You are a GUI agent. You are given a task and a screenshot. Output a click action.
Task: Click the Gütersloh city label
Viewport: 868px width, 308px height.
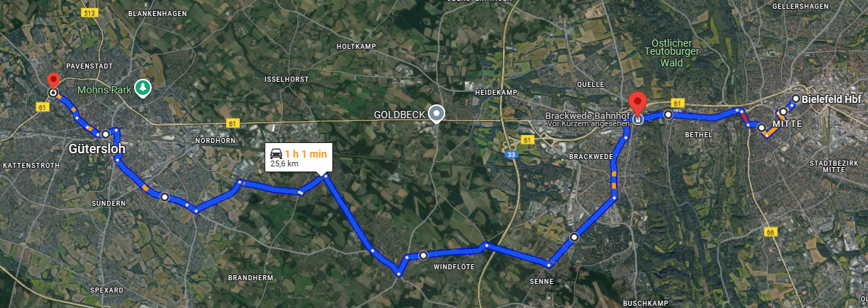click(97, 150)
